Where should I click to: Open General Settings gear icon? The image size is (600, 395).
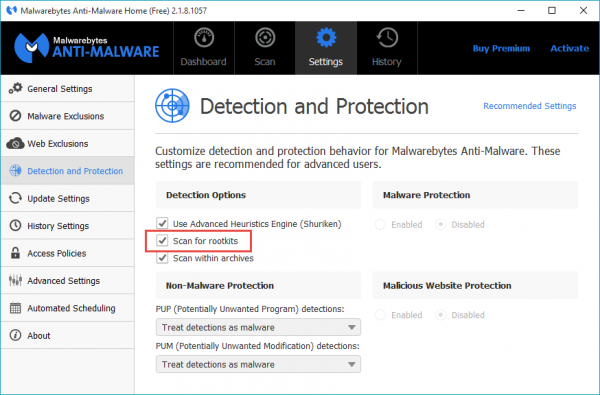point(16,88)
